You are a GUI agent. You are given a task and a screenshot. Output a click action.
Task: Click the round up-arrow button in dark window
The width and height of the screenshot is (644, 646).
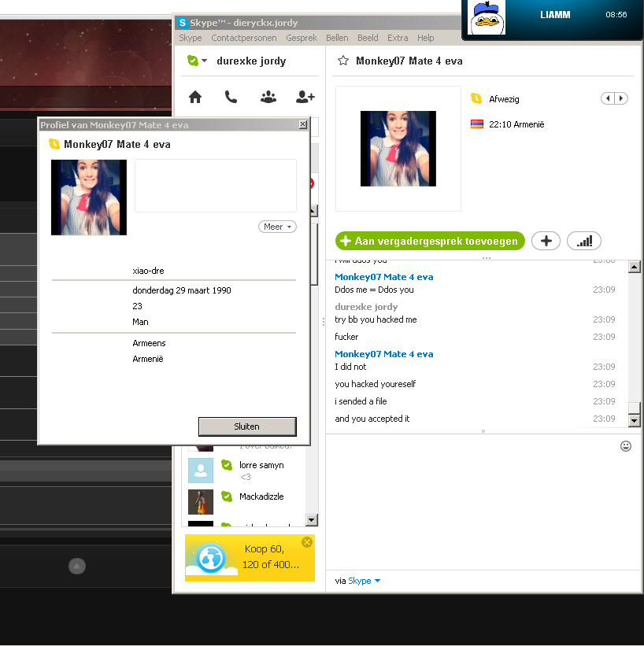77,566
